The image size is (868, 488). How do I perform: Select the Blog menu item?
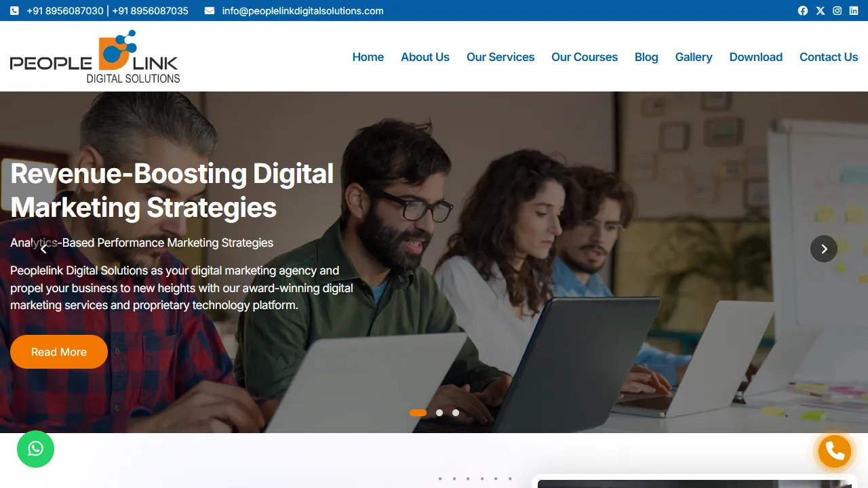646,57
